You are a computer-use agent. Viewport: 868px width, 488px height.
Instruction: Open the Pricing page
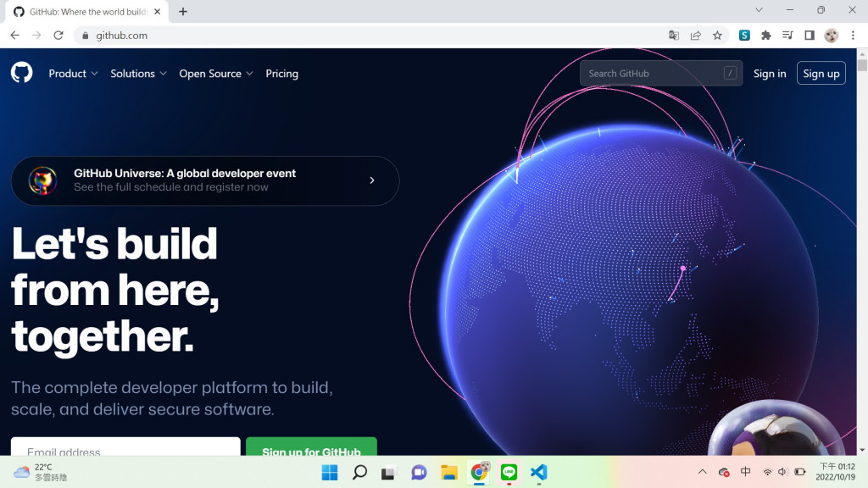pyautogui.click(x=281, y=74)
